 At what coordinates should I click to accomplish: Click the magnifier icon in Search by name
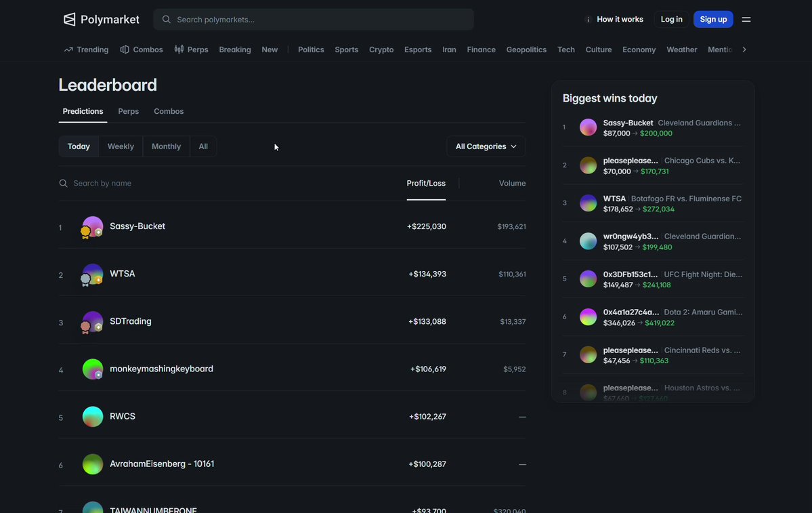tap(63, 183)
